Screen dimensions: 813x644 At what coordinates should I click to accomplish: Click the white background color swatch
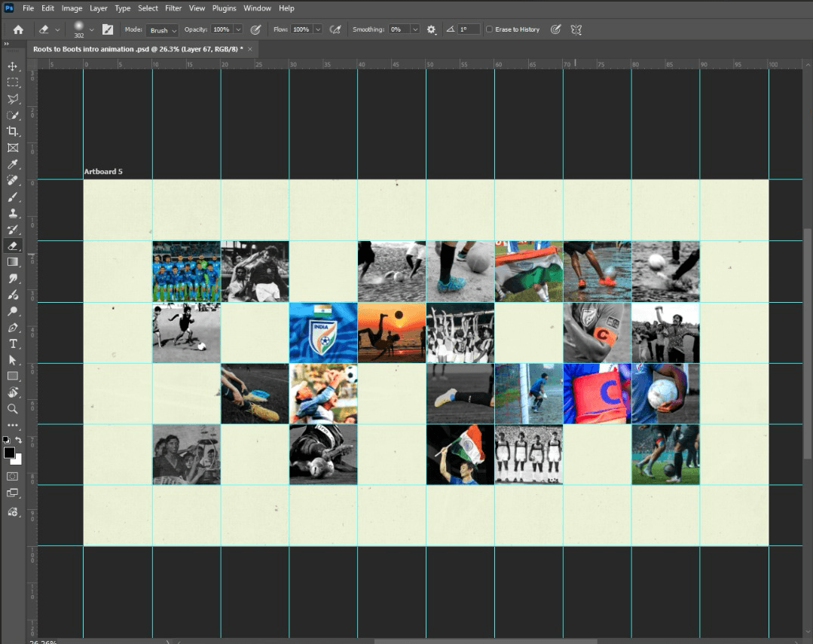click(x=18, y=460)
